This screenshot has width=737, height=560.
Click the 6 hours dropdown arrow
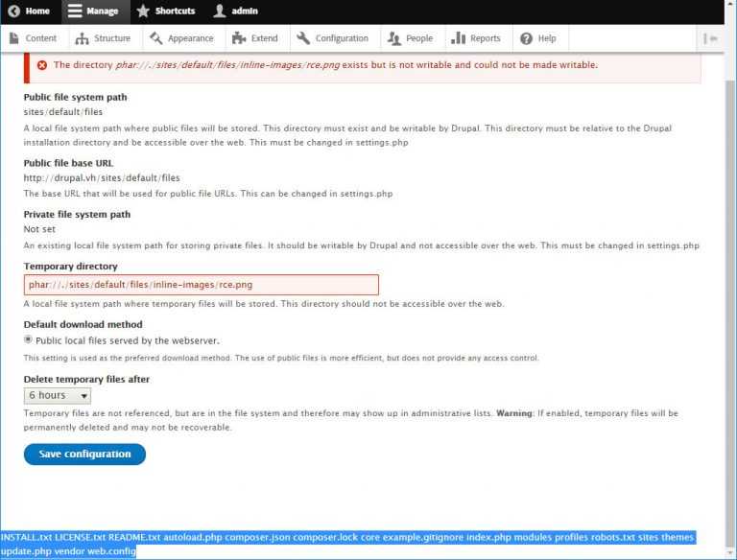83,396
